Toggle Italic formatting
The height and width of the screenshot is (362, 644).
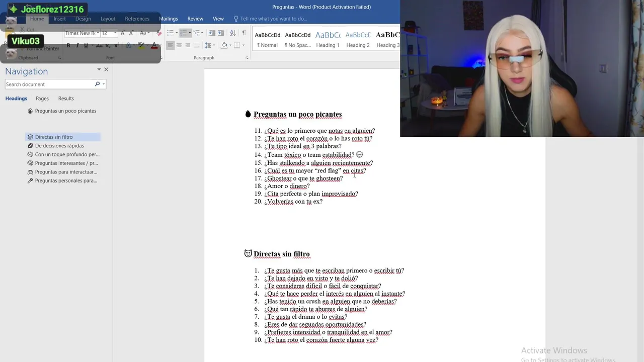77,45
